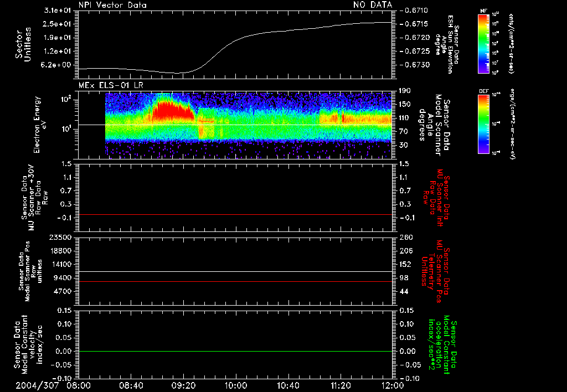Click the '-0.6715' elevation tick value
The height and width of the screenshot is (392, 567).
click(x=414, y=24)
